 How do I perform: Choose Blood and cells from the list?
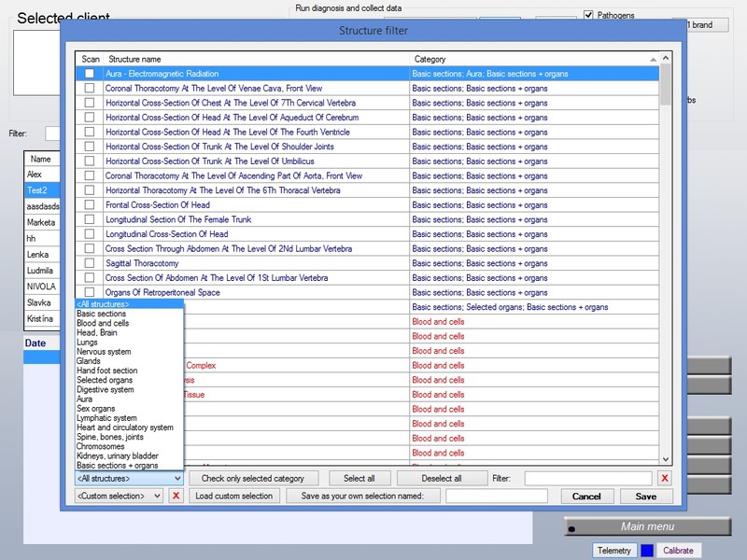(x=103, y=323)
